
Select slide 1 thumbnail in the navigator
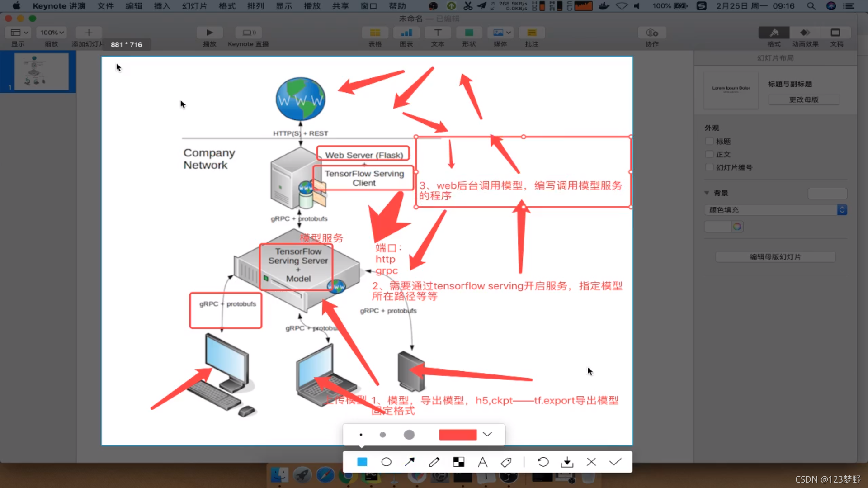[41, 71]
